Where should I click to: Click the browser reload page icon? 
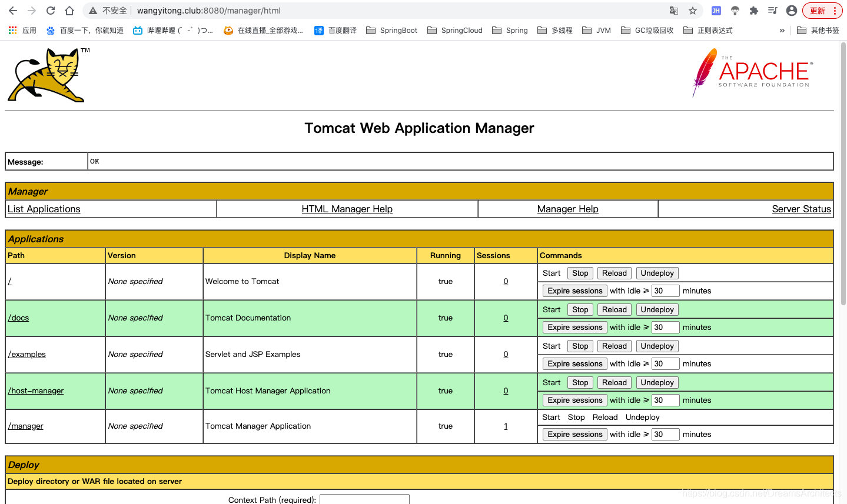point(51,11)
